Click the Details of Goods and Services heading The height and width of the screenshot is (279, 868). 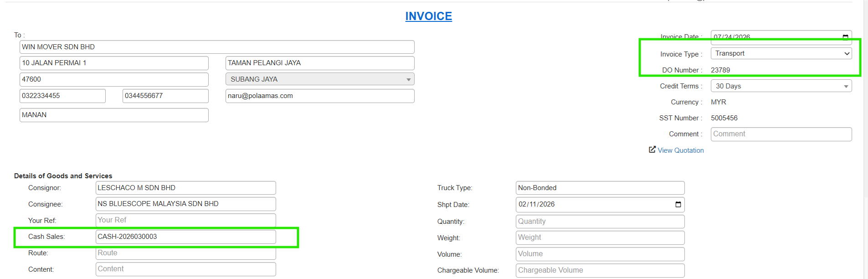tap(63, 176)
